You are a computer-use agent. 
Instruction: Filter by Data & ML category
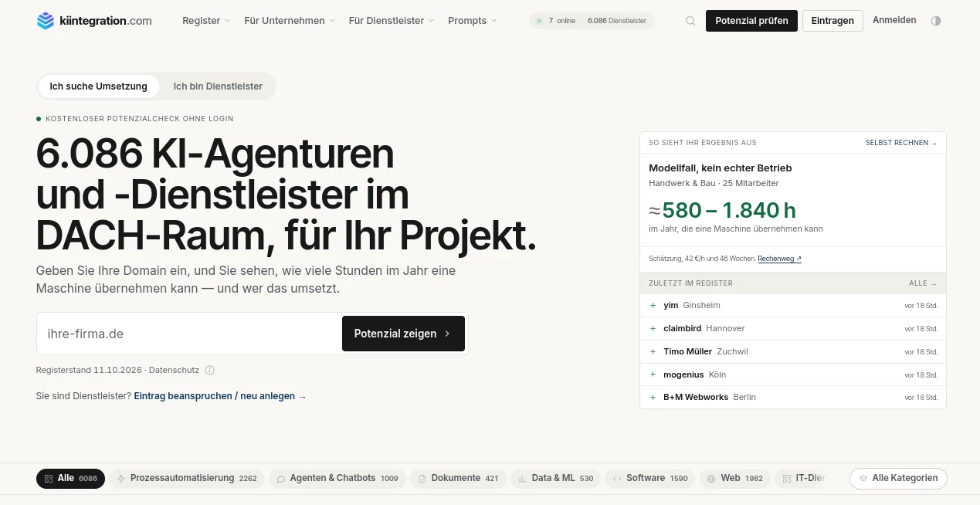[x=555, y=478]
